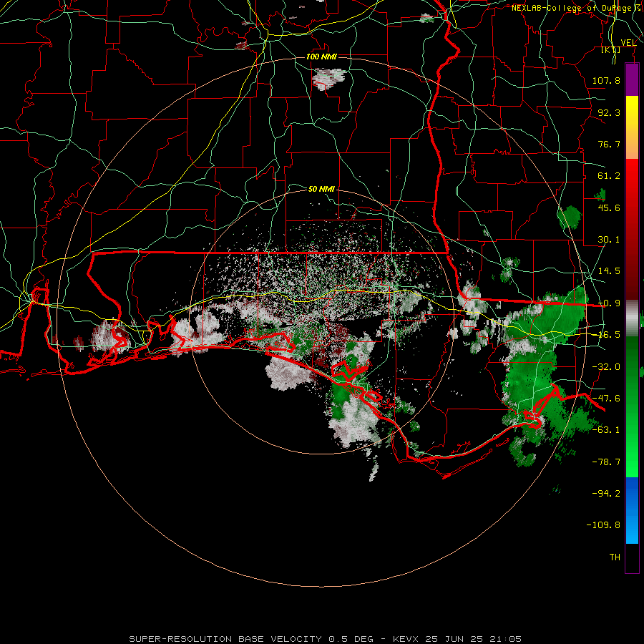Select the 61.2 velocity legend value
The height and width of the screenshot is (644, 644).
point(609,176)
